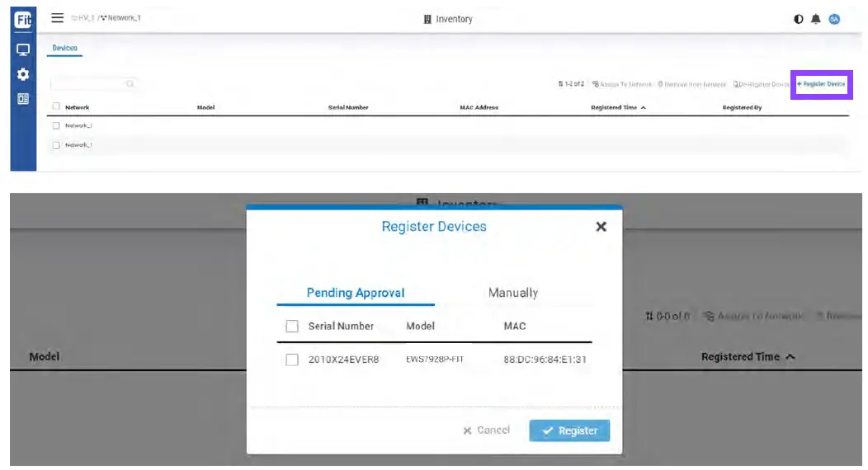Select the Devices tab
The image size is (868, 470).
click(64, 48)
